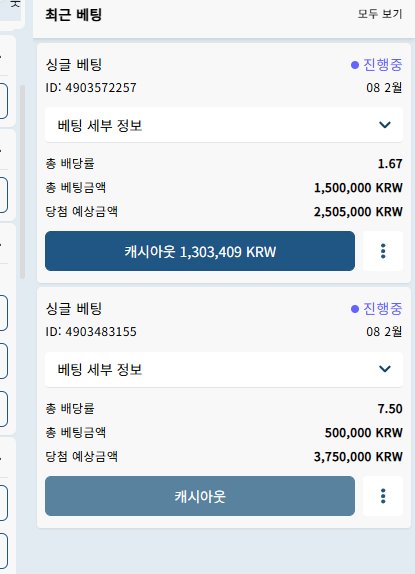Click the purple status dot of bet 4903483155
Screen dimensions: 415x574
click(355, 309)
